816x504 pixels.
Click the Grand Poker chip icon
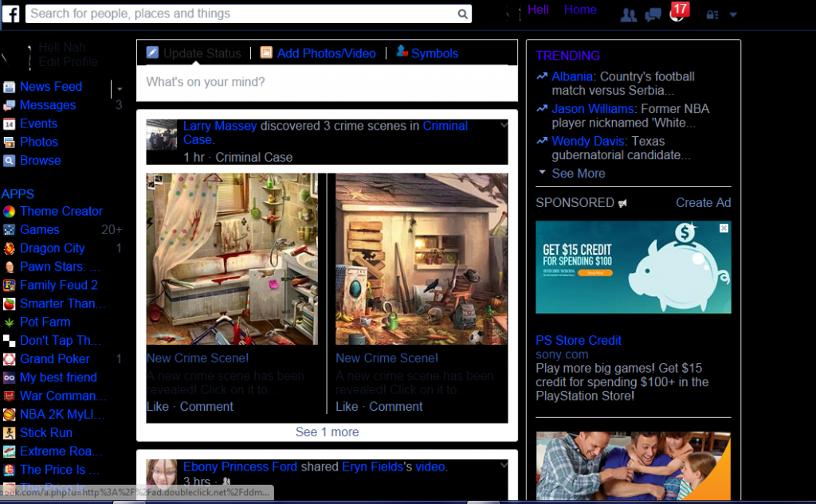pos(9,359)
